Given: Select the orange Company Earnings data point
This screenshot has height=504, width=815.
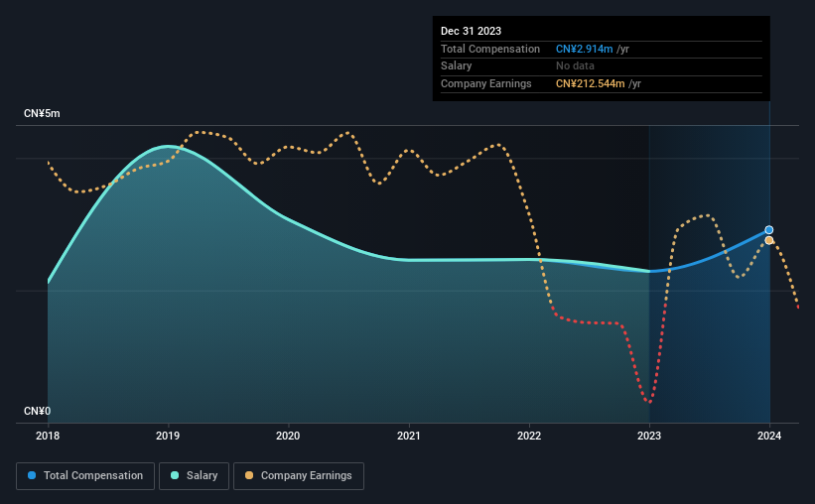Looking at the screenshot, I should click(x=769, y=240).
